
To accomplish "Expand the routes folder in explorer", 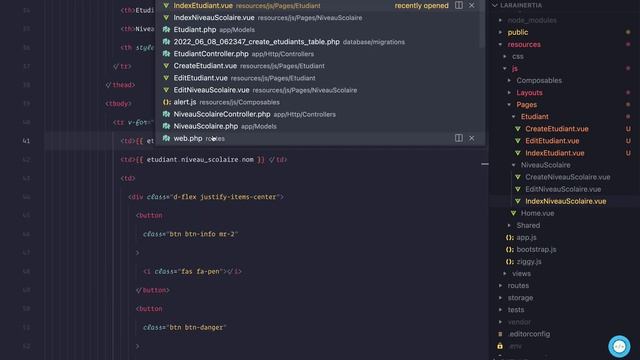I will click(x=500, y=286).
